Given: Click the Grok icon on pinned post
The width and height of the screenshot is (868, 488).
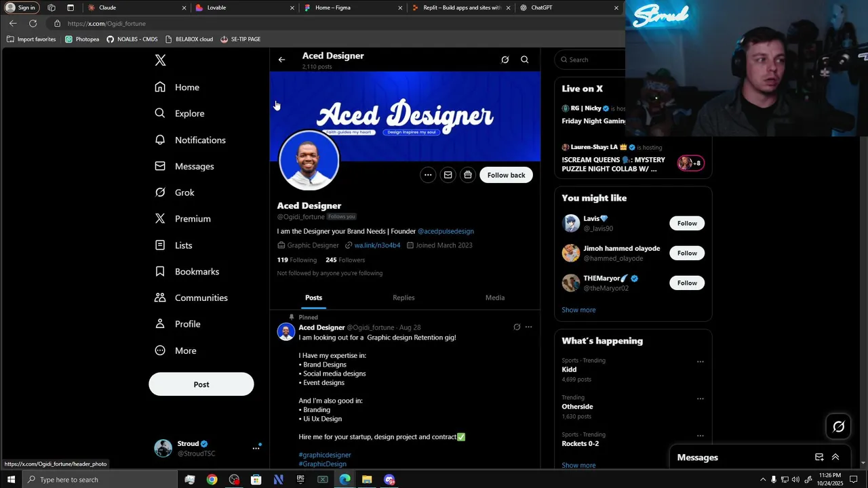Looking at the screenshot, I should pyautogui.click(x=517, y=327).
